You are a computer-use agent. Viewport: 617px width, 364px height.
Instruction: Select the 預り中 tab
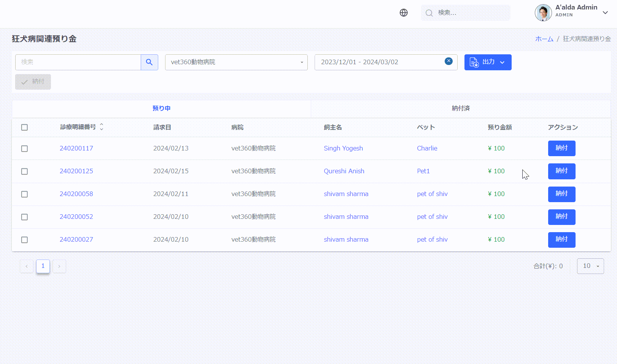[x=161, y=108]
